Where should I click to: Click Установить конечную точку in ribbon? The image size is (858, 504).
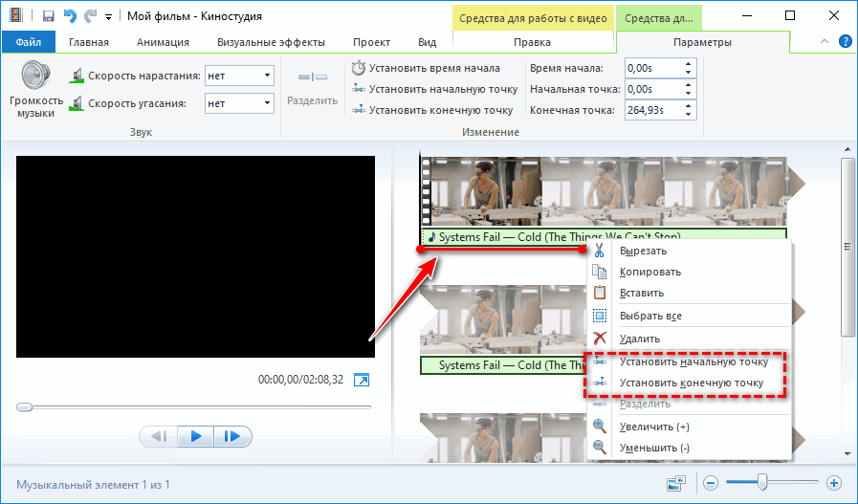(432, 110)
